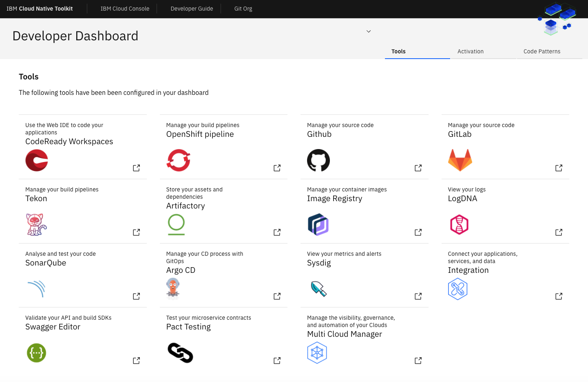588x382 pixels.
Task: Click the Argo CD mascot logo
Action: 173,289
